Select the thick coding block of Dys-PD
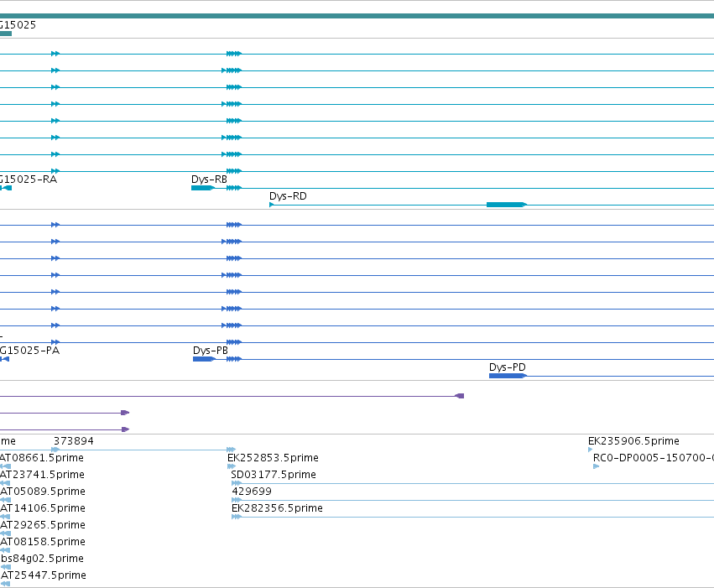The height and width of the screenshot is (588, 714). pyautogui.click(x=508, y=376)
